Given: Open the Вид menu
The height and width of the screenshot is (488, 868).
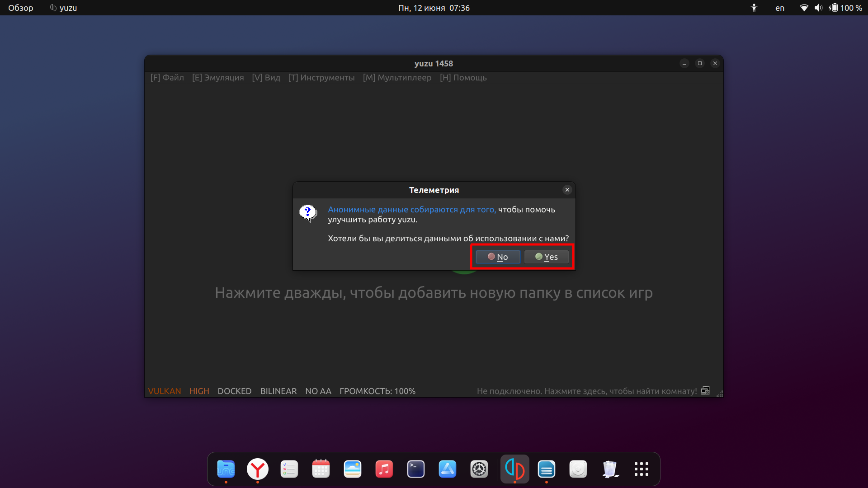Looking at the screenshot, I should tap(266, 78).
